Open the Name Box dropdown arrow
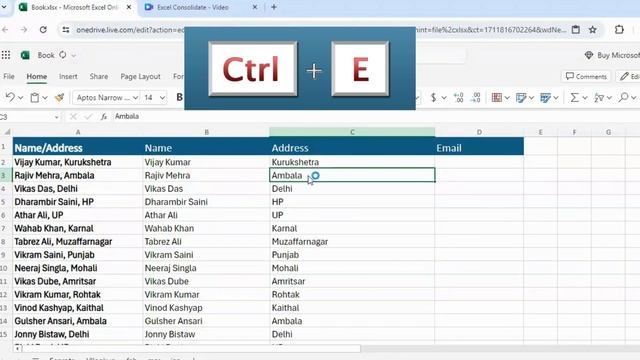This screenshot has width=640, height=360. coord(56,117)
